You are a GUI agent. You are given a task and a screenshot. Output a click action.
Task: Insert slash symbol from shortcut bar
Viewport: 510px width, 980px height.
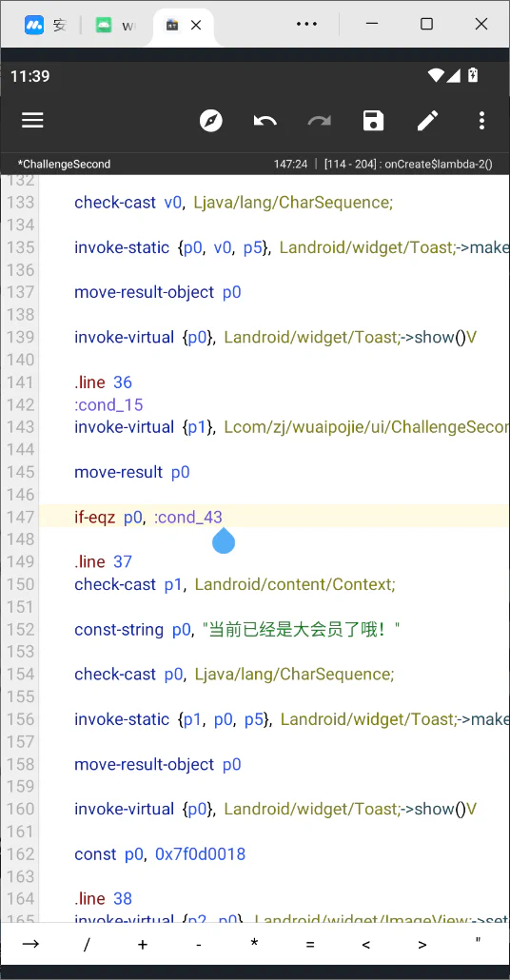[87, 944]
